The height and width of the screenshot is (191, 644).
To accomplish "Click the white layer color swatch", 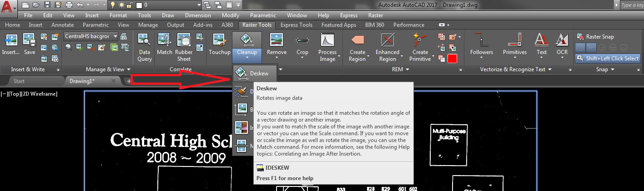I will pos(140,5).
